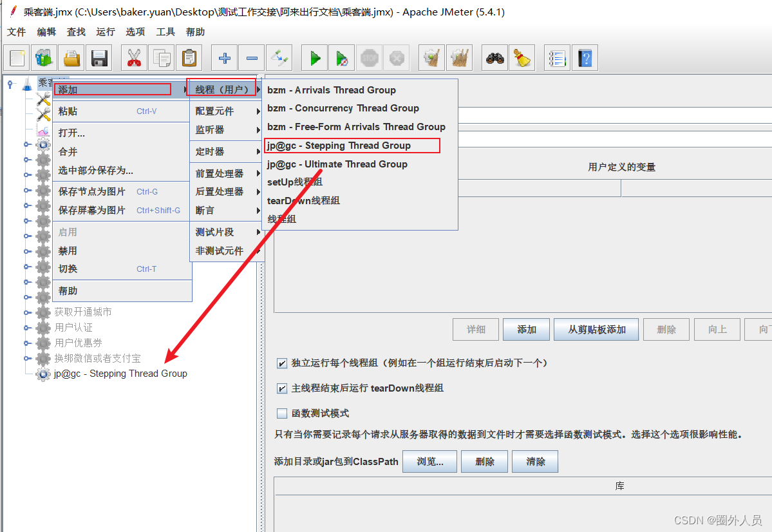Viewport: 772px width, 532px height.
Task: Click the 清除 button
Action: pos(535,462)
